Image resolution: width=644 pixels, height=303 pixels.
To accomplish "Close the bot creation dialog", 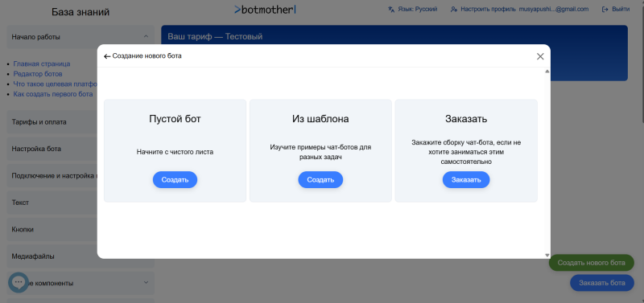I will click(x=540, y=56).
